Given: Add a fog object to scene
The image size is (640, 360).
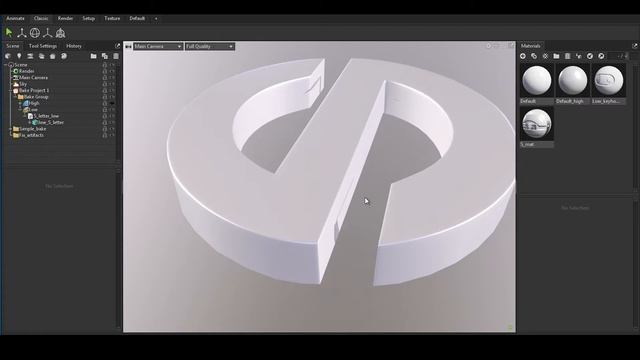Looking at the screenshot, I should coord(30,56).
